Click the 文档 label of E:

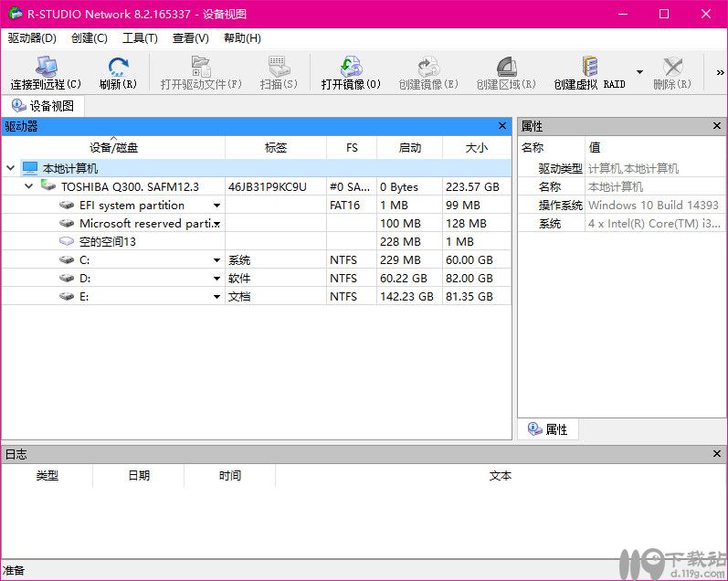click(239, 296)
